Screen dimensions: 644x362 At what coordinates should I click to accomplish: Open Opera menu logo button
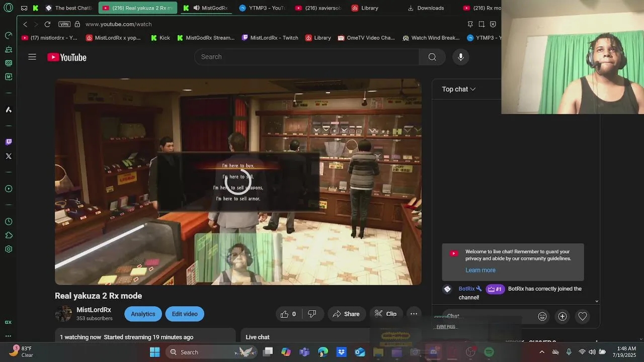point(8,8)
